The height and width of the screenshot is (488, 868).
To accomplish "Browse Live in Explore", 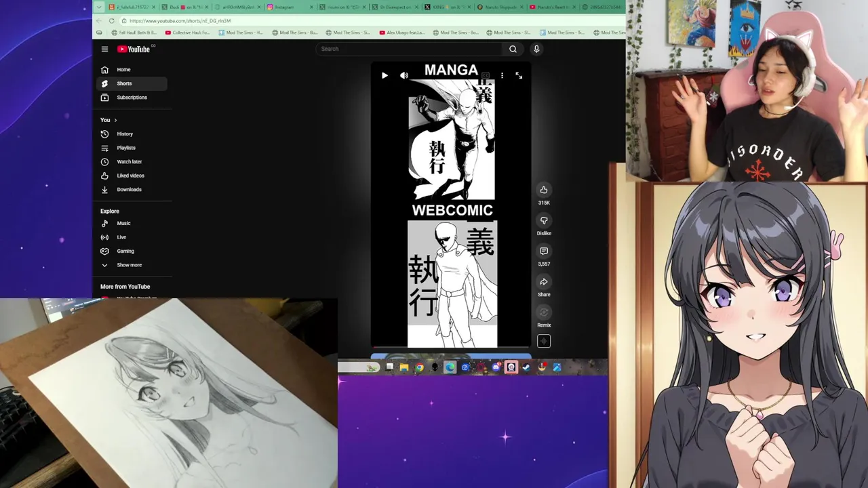I will click(132, 237).
